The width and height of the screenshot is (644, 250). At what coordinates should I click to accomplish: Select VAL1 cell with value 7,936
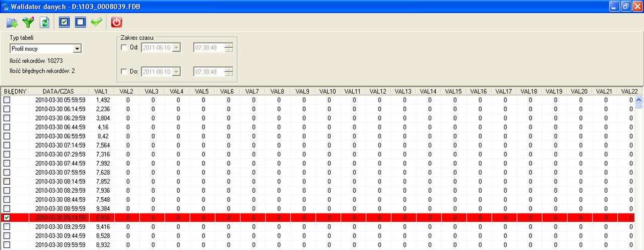tap(102, 190)
